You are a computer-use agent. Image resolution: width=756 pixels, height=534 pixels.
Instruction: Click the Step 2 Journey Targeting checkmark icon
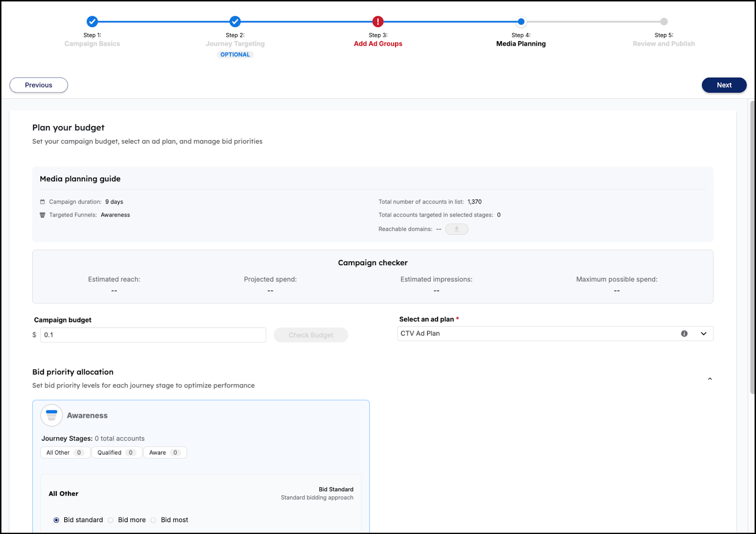[235, 22]
